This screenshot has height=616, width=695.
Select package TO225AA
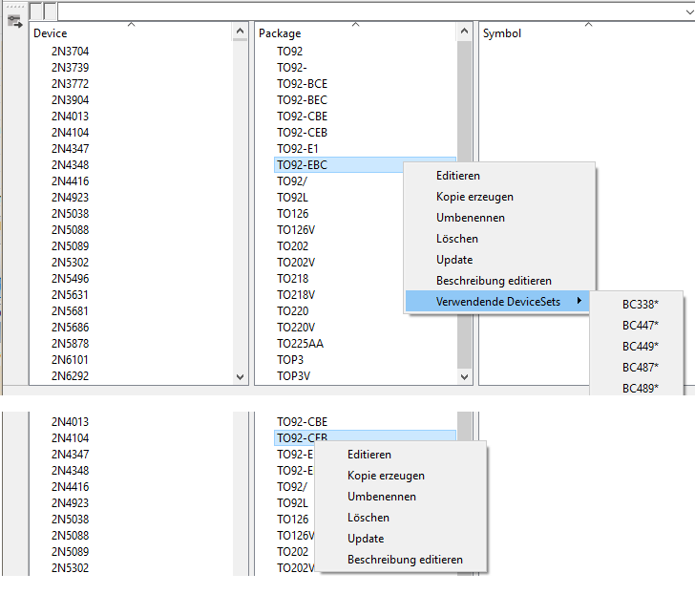tap(300, 344)
